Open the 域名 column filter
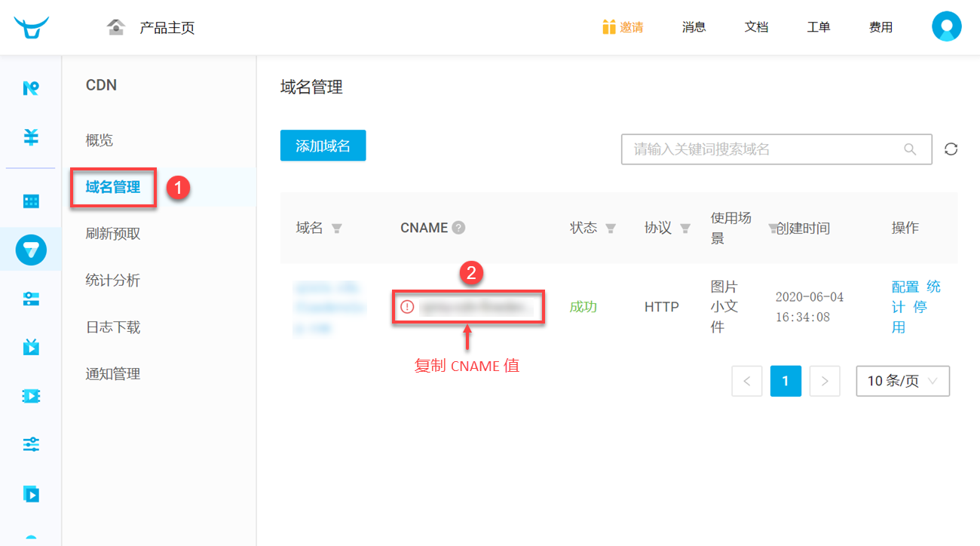 pyautogui.click(x=337, y=229)
